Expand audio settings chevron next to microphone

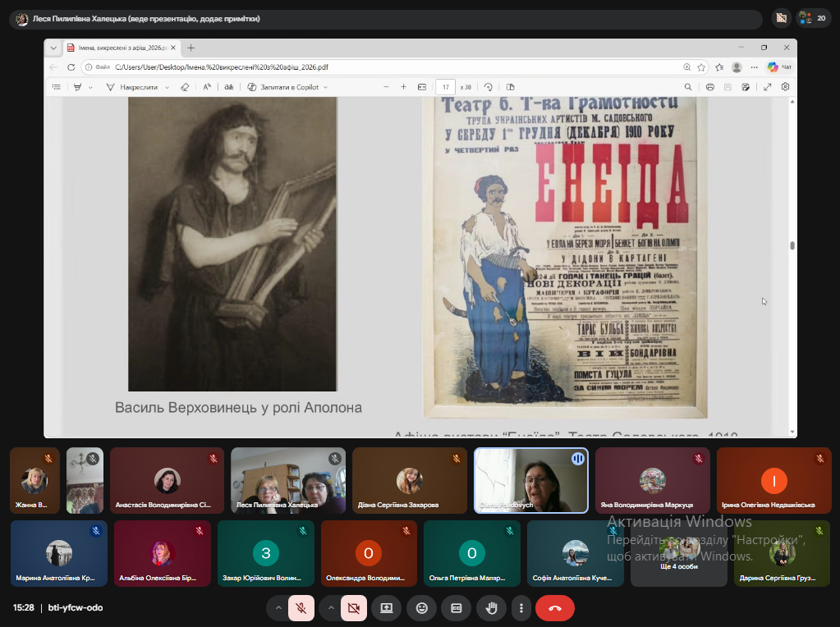(x=278, y=608)
